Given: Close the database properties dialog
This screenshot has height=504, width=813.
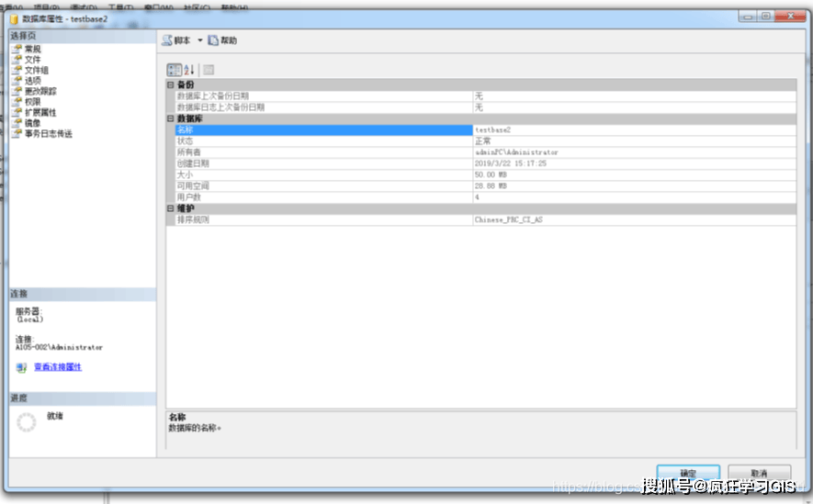Looking at the screenshot, I should pyautogui.click(x=791, y=17).
